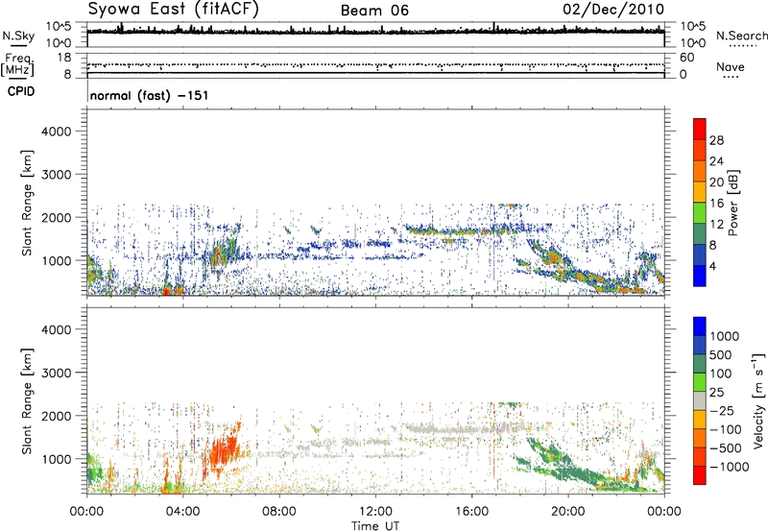
Task: Click the blue power segment between 4 and 8
Action: pos(700,255)
